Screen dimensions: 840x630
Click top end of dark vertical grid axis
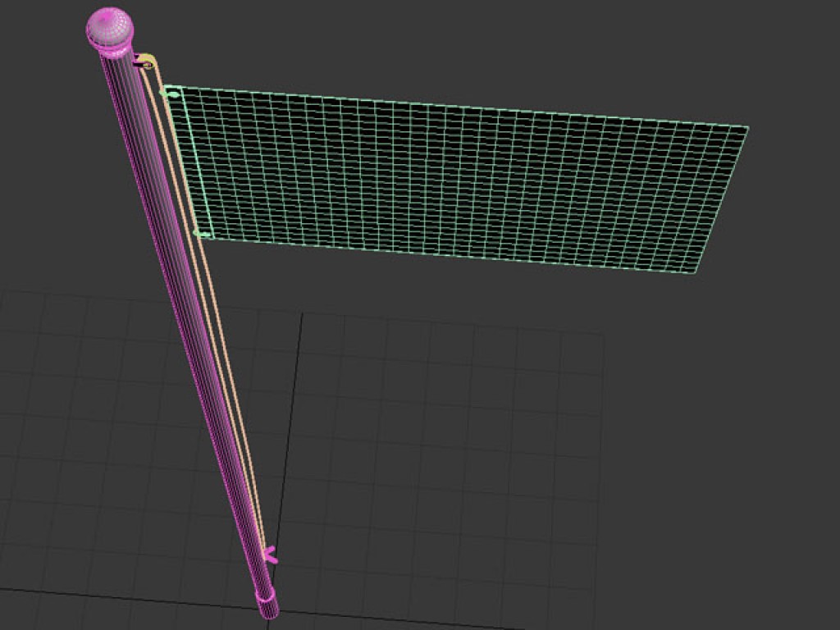[x=302, y=315]
